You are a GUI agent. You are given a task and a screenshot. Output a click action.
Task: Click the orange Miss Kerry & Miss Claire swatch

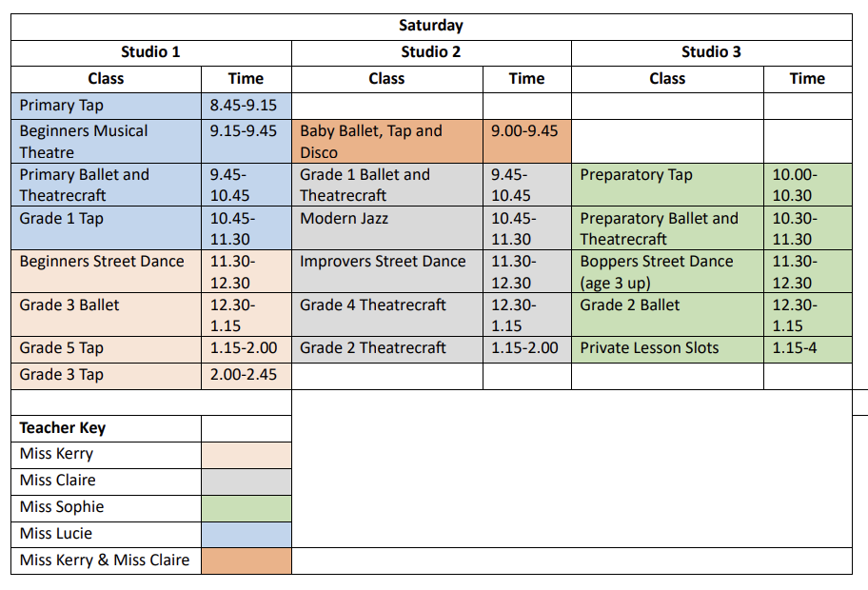[x=246, y=560]
